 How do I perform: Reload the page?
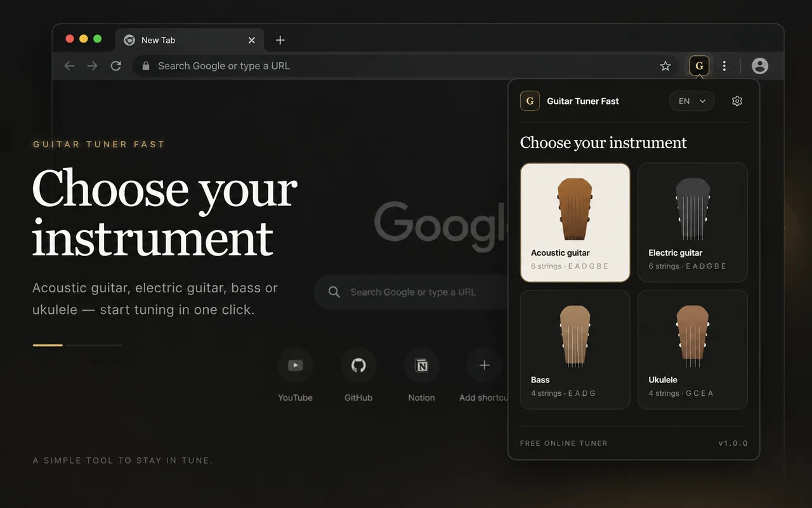pyautogui.click(x=115, y=66)
